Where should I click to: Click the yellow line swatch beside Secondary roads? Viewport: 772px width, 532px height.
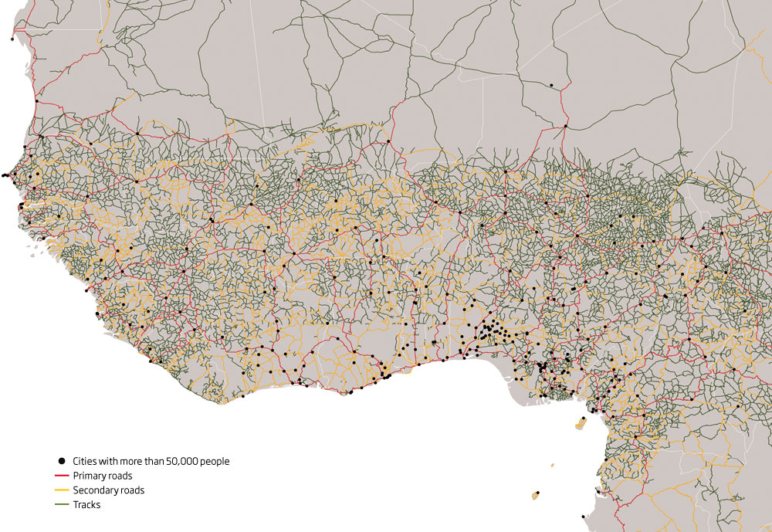point(62,490)
